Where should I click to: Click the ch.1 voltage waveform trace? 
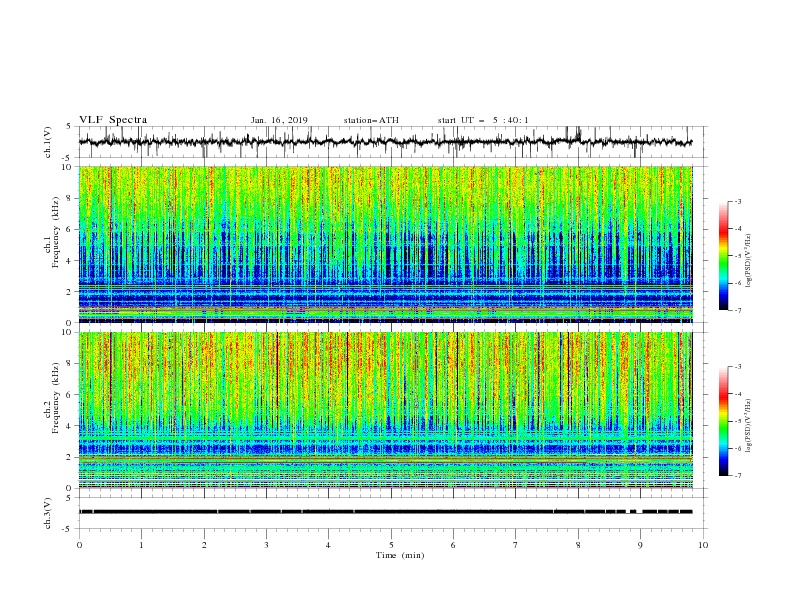pos(385,142)
